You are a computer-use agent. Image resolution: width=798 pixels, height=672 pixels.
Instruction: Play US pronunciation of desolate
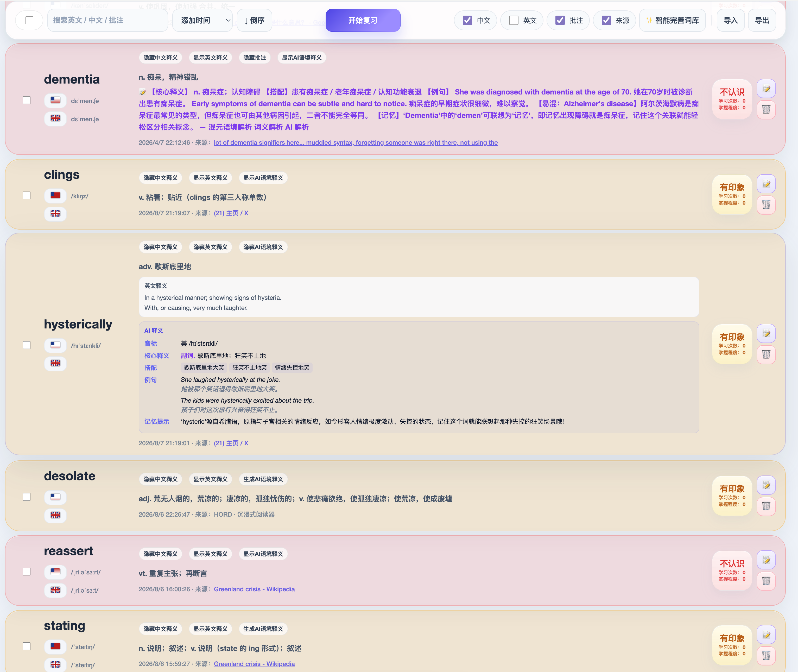pos(56,497)
